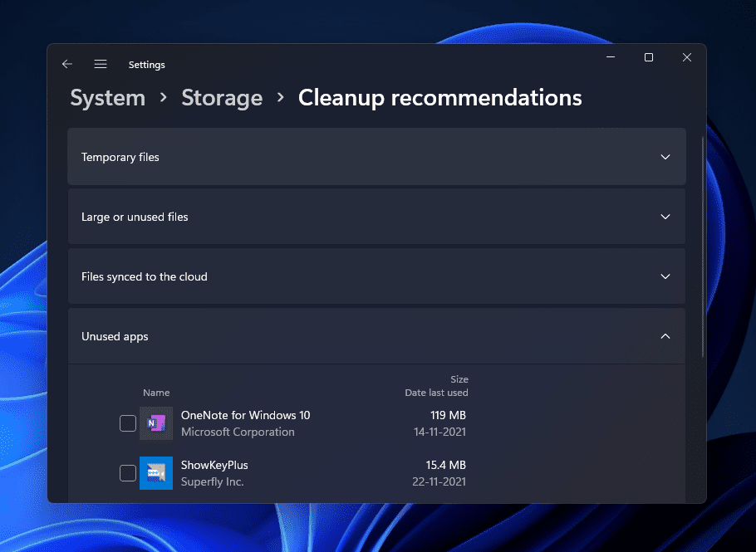Viewport: 756px width, 552px height.
Task: Click the ShowKeyPlus app icon
Action: 156,473
